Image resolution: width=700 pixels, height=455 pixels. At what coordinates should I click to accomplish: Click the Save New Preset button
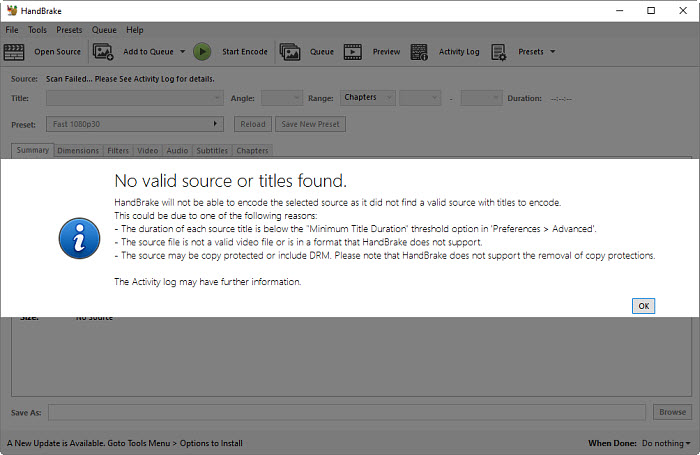310,124
